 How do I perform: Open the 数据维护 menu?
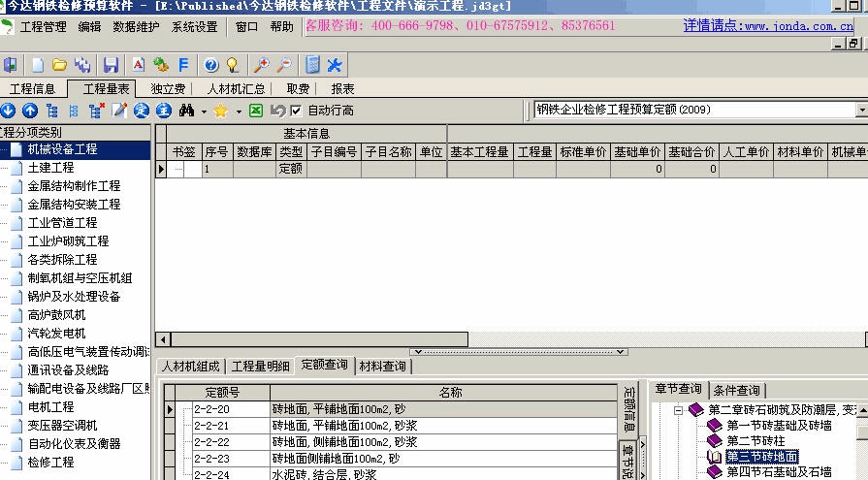[136, 26]
